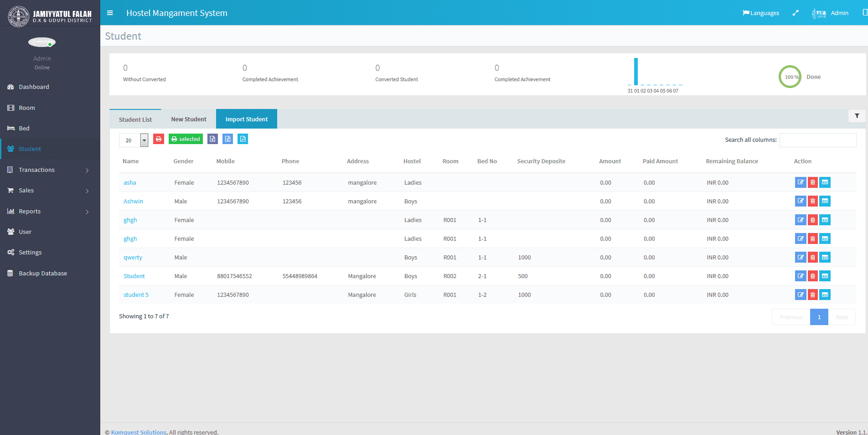Image resolution: width=868 pixels, height=435 pixels.
Task: Switch to the New Student tab
Action: click(189, 119)
